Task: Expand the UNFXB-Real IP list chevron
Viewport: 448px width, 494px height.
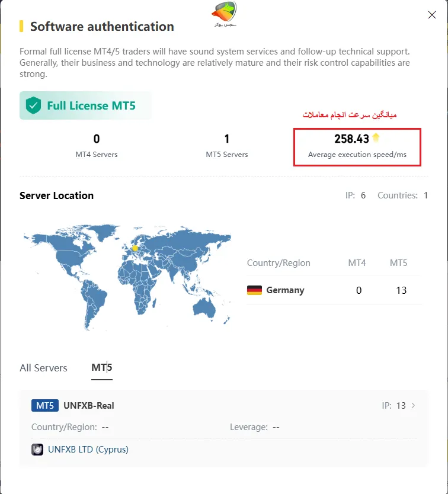Action: [413, 406]
